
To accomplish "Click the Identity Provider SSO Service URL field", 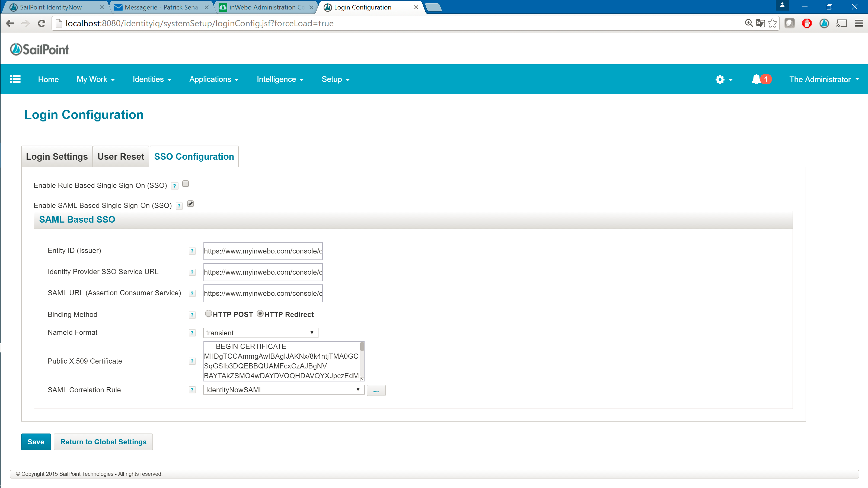I will click(x=263, y=272).
